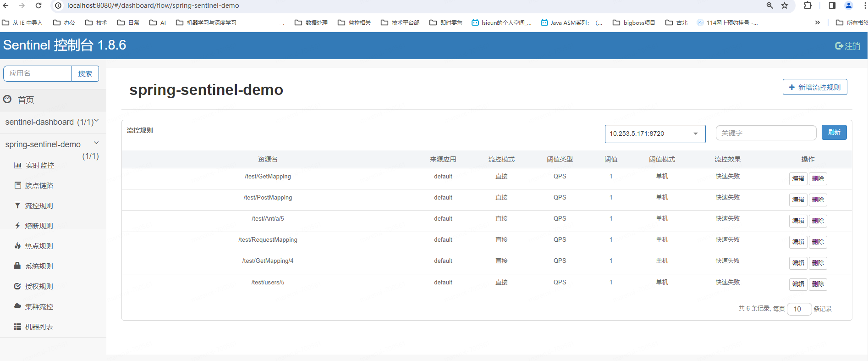
Task: Click the 熔断规则 lightning icon
Action: point(17,225)
